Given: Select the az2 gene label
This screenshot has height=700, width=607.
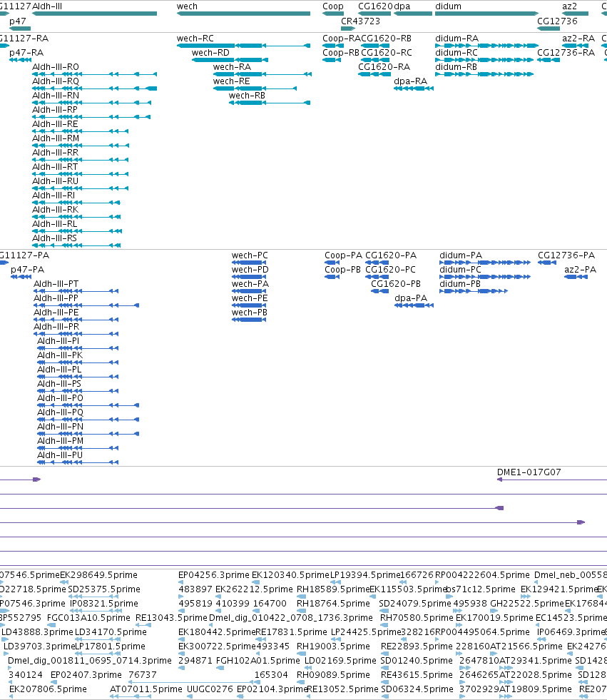Looking at the screenshot, I should 569,6.
